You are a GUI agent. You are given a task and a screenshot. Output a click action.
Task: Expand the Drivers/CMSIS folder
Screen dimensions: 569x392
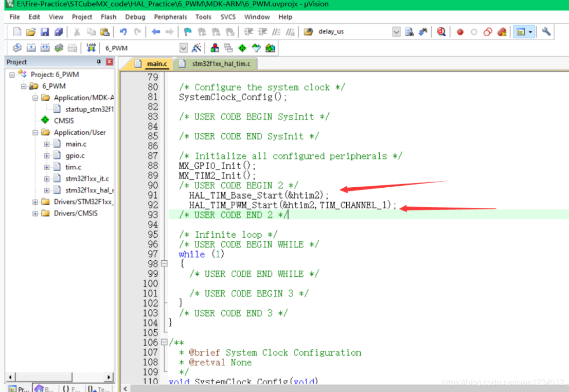coord(35,213)
